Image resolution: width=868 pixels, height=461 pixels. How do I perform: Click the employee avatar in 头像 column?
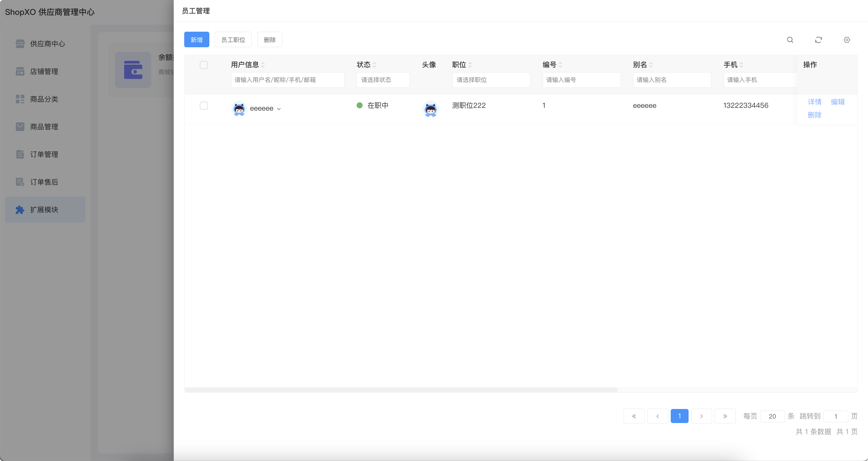click(x=430, y=109)
